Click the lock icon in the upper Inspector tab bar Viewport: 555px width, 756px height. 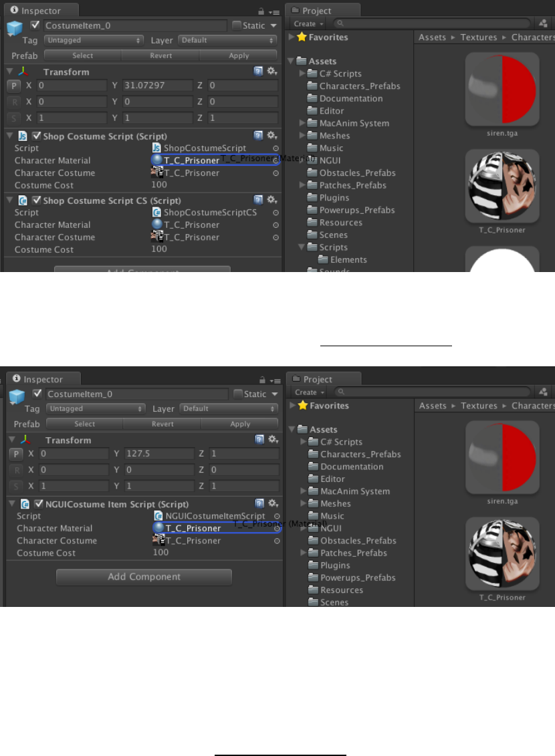tap(261, 11)
